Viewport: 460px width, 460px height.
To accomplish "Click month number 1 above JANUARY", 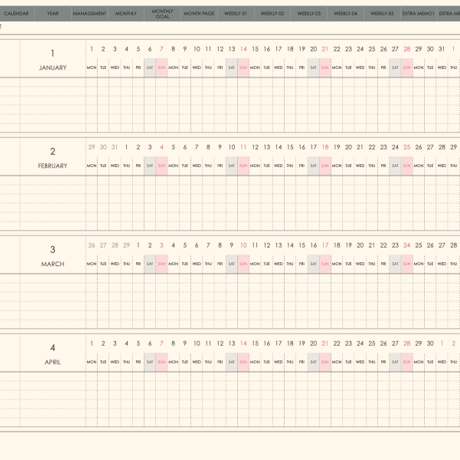I will pyautogui.click(x=53, y=53).
